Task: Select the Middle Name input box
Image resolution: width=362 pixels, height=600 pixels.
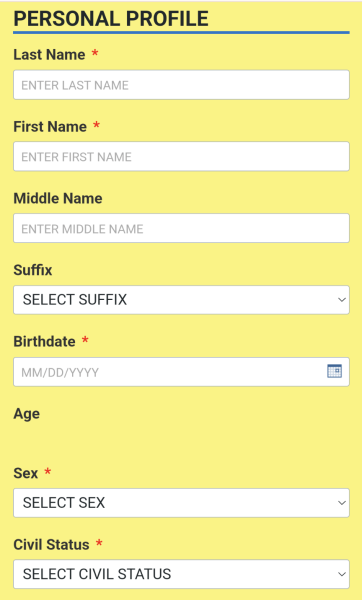Action: click(181, 228)
